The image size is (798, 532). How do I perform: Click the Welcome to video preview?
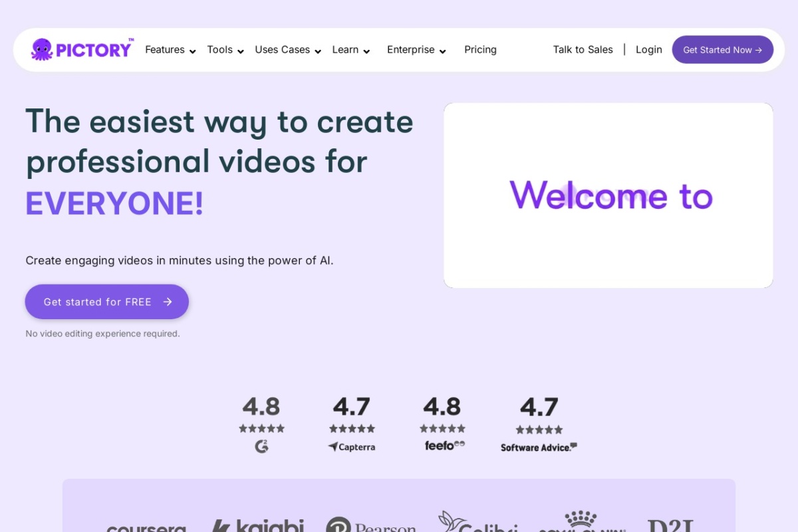coord(608,196)
